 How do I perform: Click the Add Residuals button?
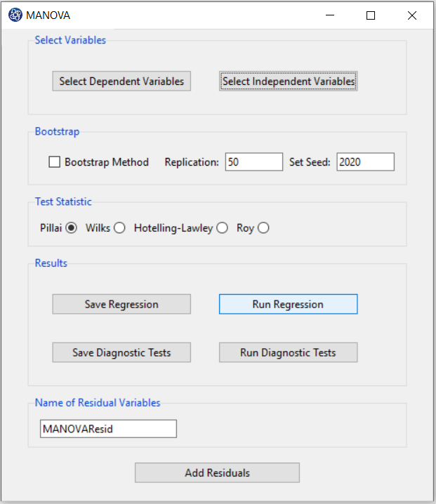(217, 472)
